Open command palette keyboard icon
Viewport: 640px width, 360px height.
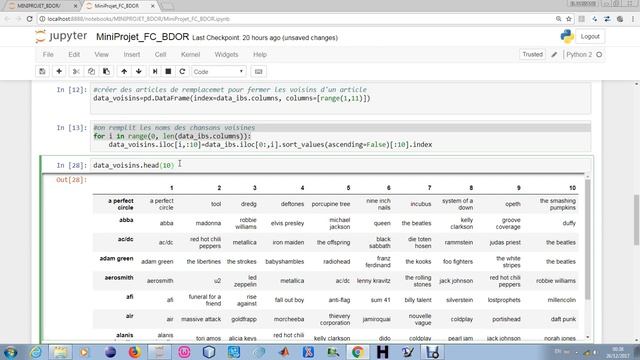click(258, 71)
